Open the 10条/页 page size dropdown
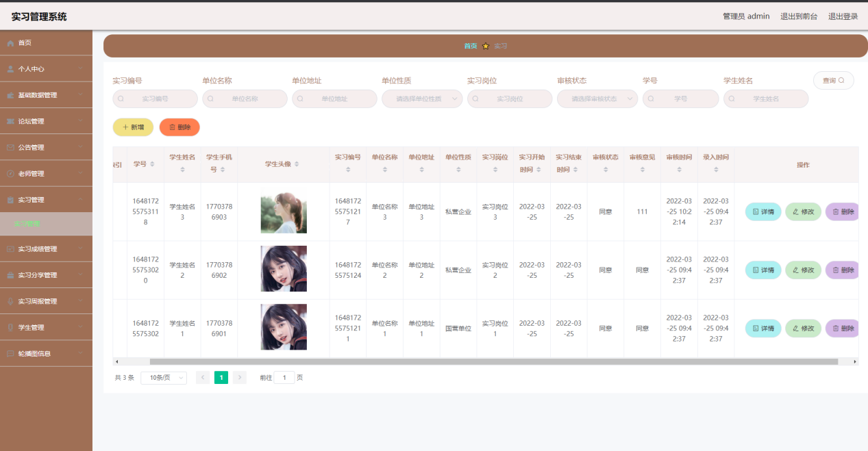 [x=163, y=377]
